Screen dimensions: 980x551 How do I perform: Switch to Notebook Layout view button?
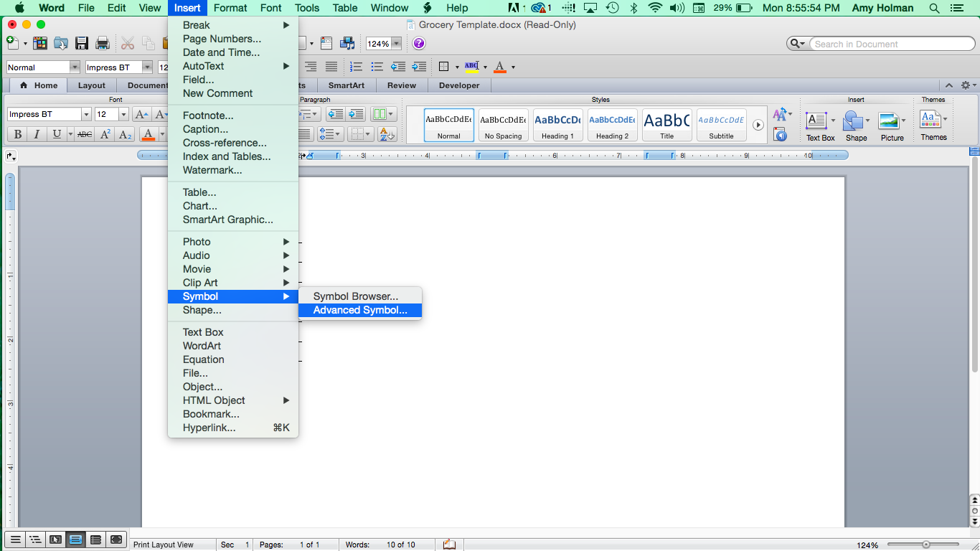95,540
